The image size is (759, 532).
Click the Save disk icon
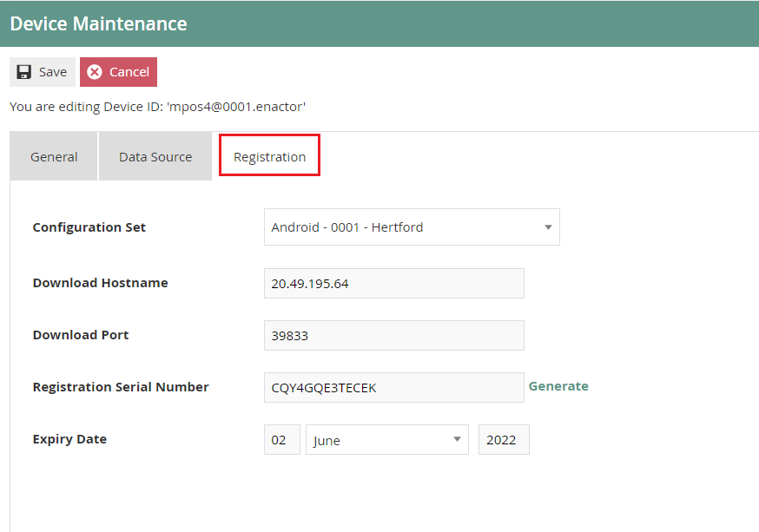tap(23, 71)
